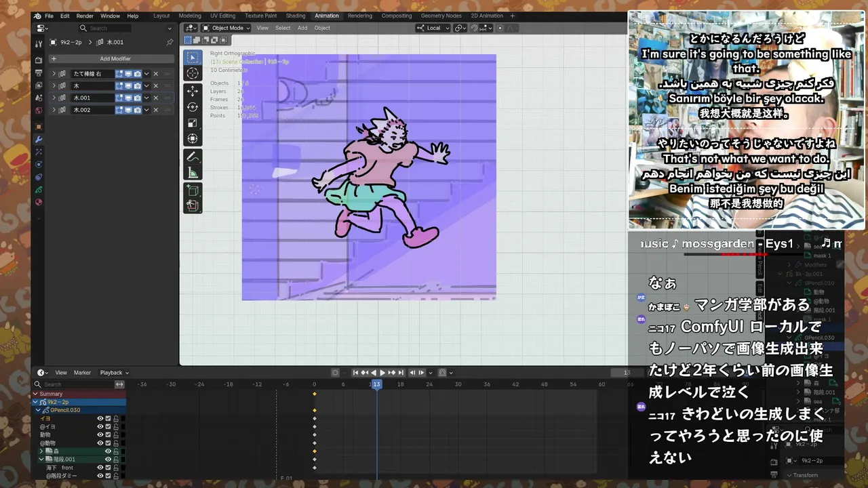Toggle viewport display of 木 modifier
Image resolution: width=868 pixels, height=488 pixels.
coord(128,86)
